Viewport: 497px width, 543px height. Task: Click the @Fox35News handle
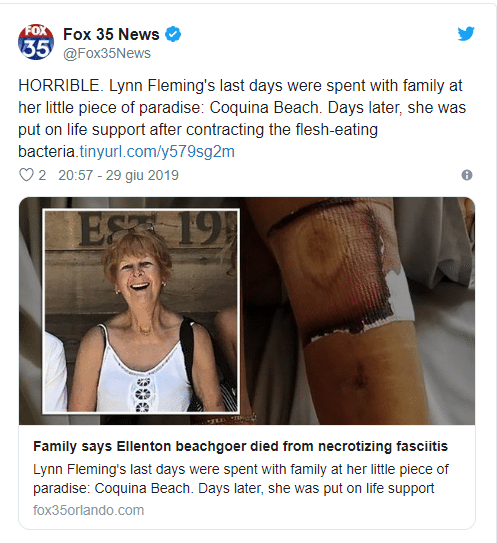[107, 53]
